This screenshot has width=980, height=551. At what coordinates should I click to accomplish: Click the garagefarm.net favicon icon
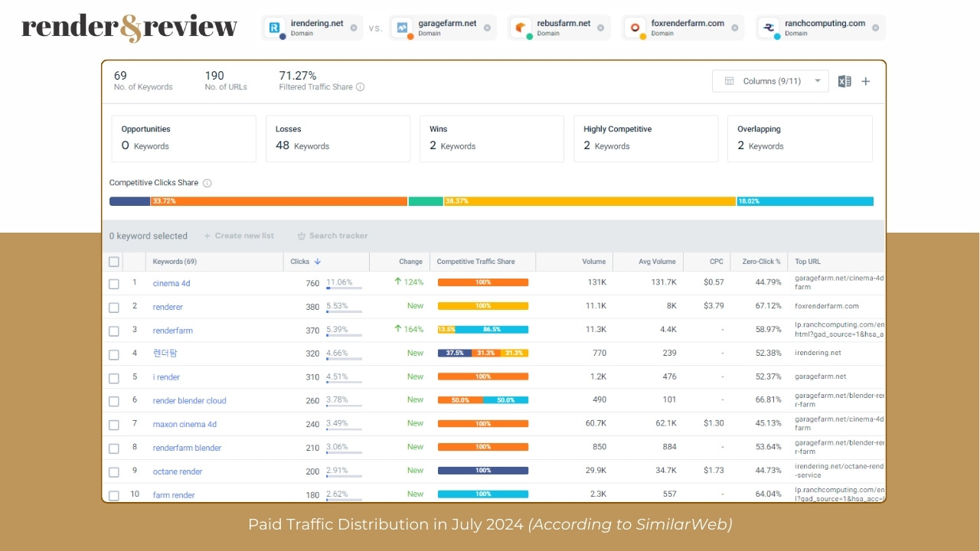point(402,28)
